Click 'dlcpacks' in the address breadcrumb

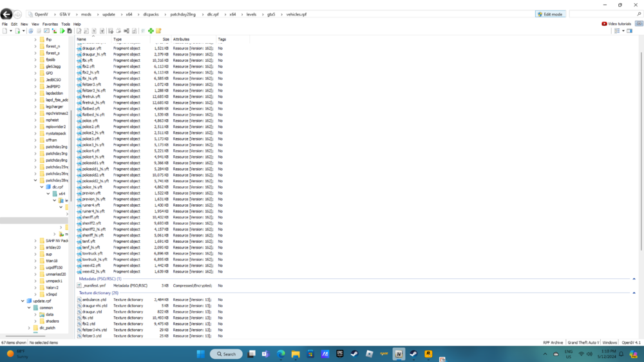[x=151, y=14]
